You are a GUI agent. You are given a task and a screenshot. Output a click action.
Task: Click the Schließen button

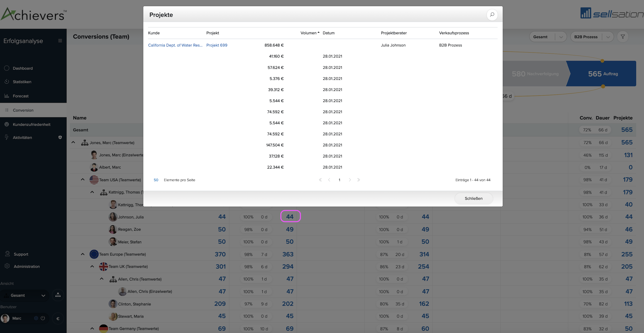coord(473,198)
